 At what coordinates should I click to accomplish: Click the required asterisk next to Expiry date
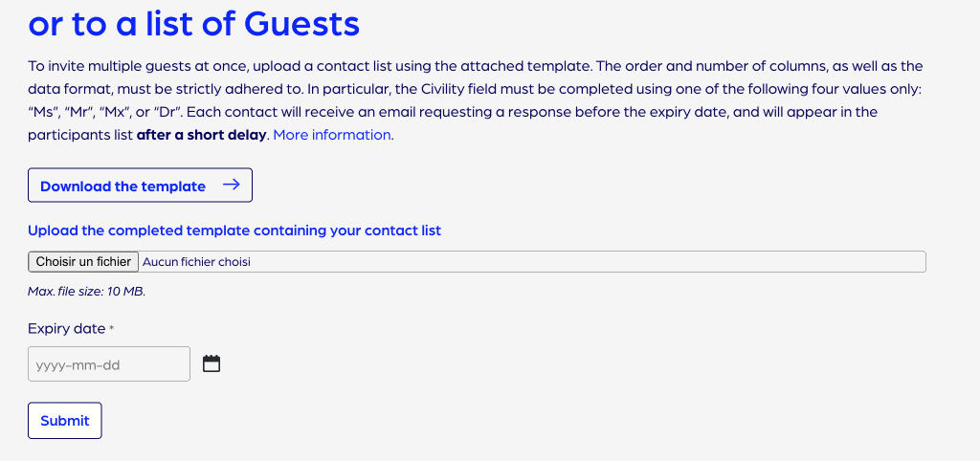pyautogui.click(x=112, y=329)
